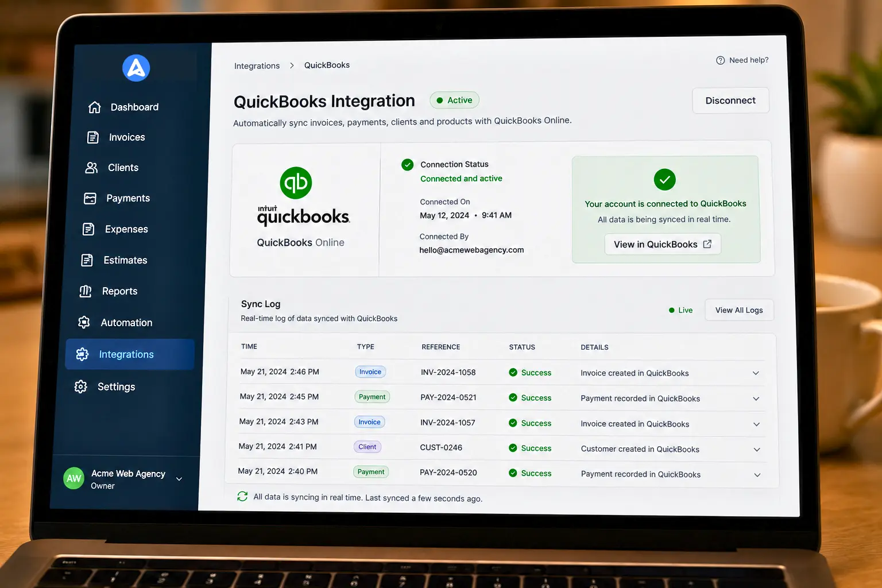The image size is (882, 588).
Task: Disconnect the QuickBooks integration
Action: pos(730,100)
